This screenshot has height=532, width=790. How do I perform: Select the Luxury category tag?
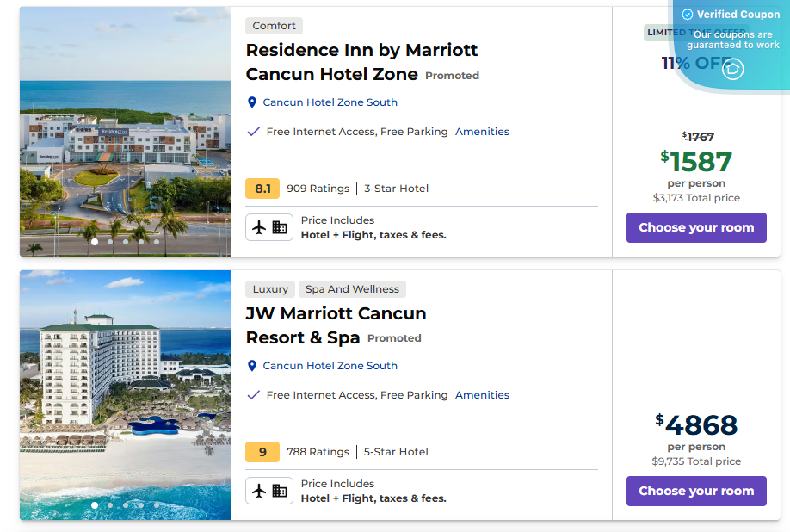coord(270,288)
